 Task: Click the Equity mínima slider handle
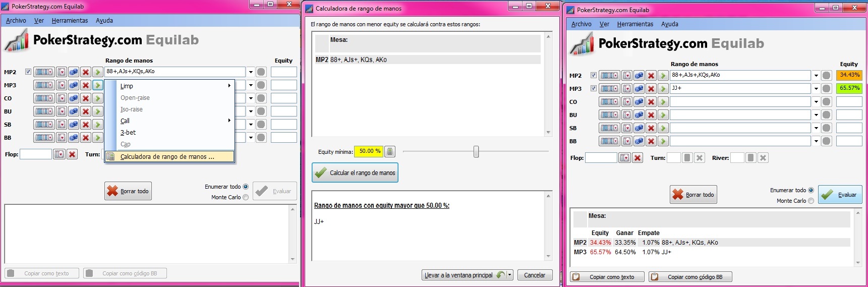pyautogui.click(x=476, y=151)
